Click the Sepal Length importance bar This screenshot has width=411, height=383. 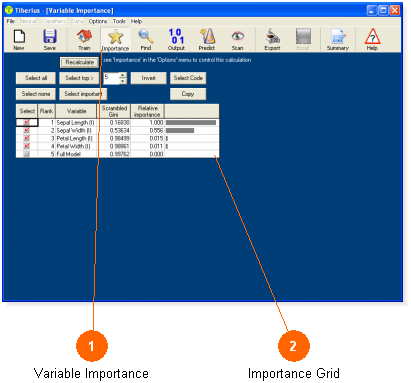tap(191, 122)
